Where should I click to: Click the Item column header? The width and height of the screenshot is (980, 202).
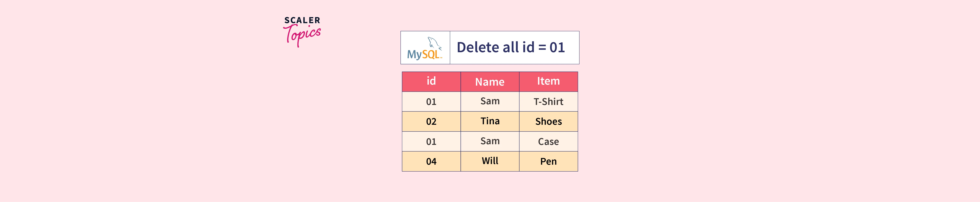coord(548,81)
